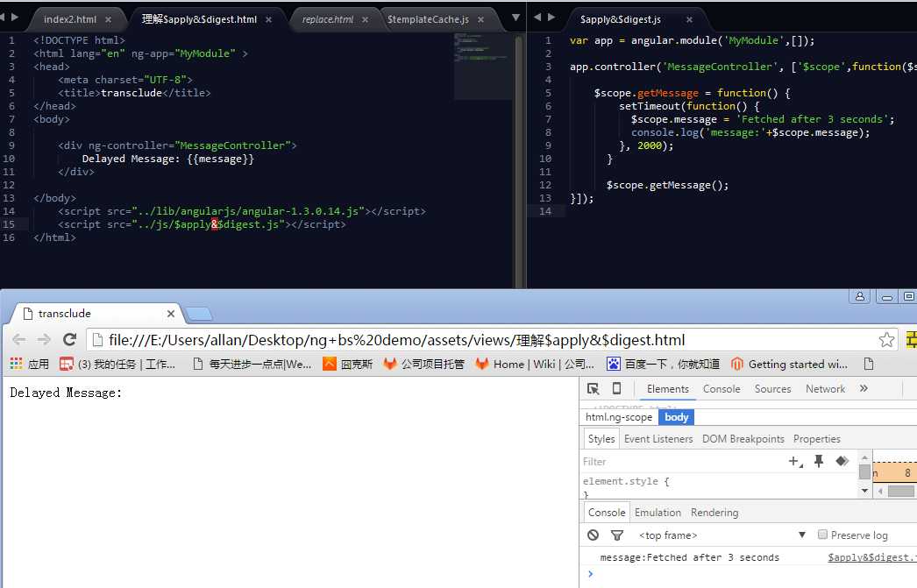Toggle DevTools device mode icon
This screenshot has height=588, width=917.
coord(616,389)
